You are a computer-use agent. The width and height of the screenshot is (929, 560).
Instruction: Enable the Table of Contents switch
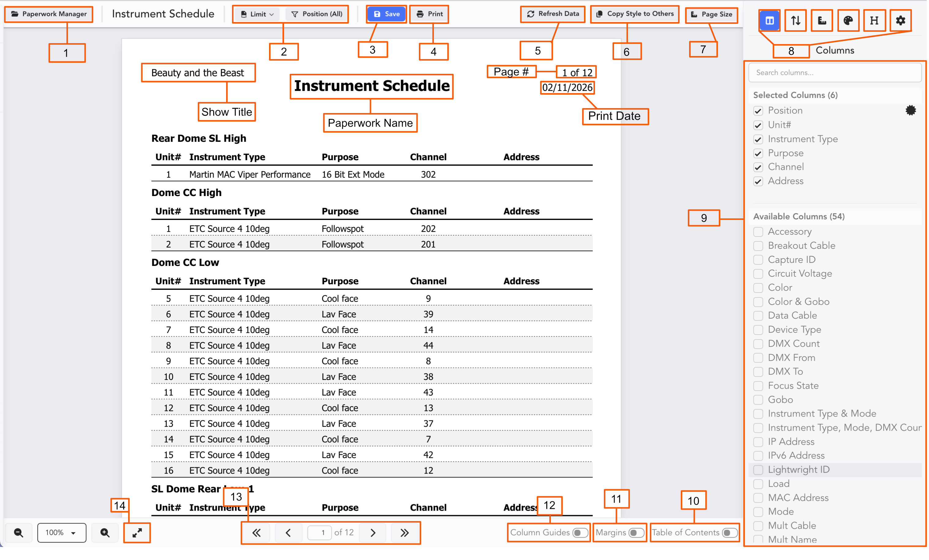click(729, 532)
